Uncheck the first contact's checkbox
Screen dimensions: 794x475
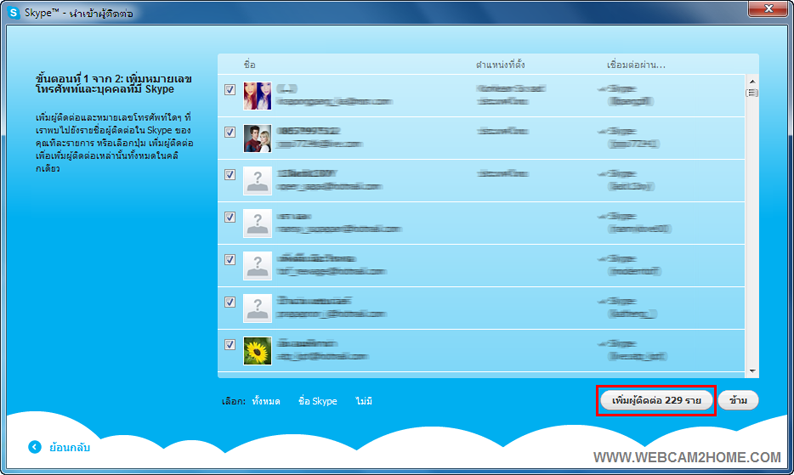tap(230, 90)
